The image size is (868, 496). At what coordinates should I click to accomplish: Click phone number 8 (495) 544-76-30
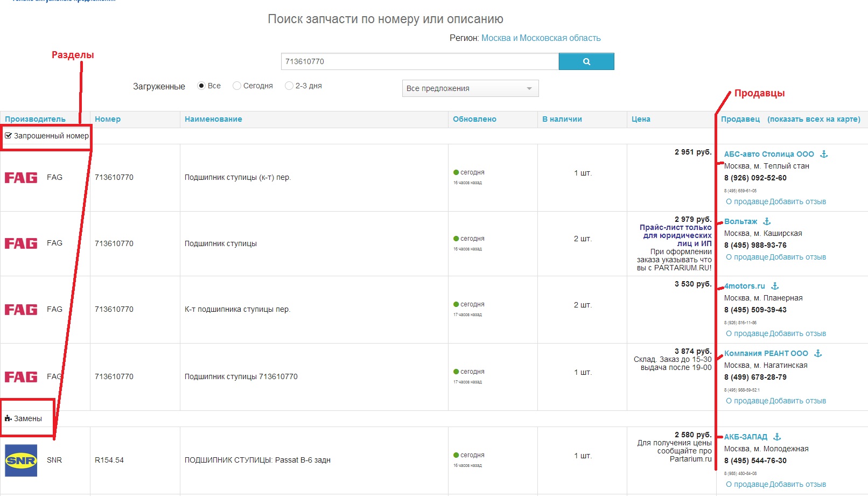click(755, 460)
